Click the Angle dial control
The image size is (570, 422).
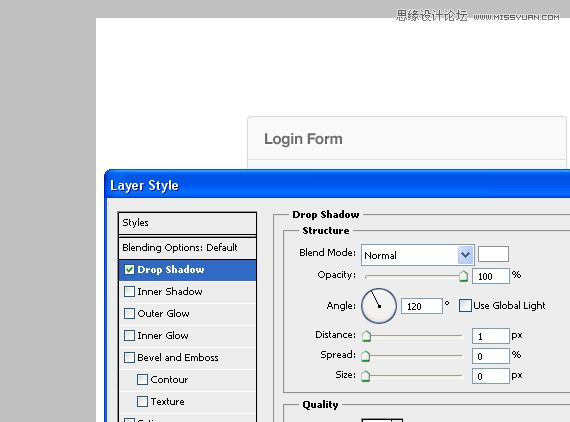tap(379, 306)
